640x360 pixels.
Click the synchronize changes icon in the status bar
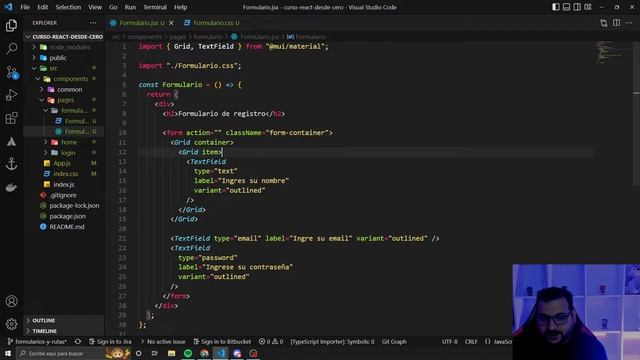[x=78, y=342]
